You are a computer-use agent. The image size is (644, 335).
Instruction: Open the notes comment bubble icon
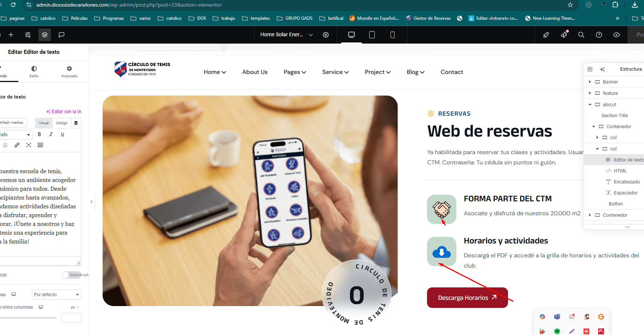click(62, 35)
